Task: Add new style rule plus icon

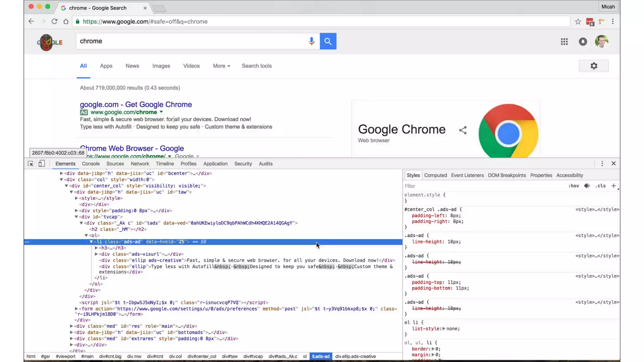Action: coord(613,186)
